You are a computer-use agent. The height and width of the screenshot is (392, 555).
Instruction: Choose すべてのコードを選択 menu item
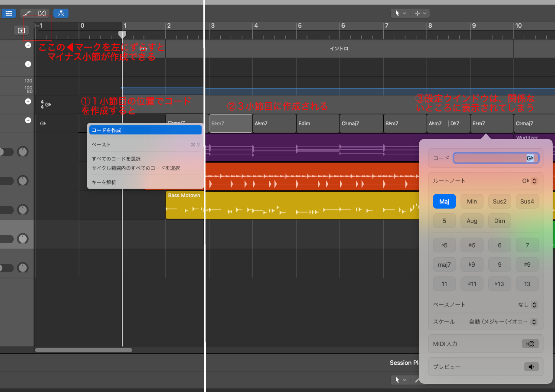coord(145,159)
